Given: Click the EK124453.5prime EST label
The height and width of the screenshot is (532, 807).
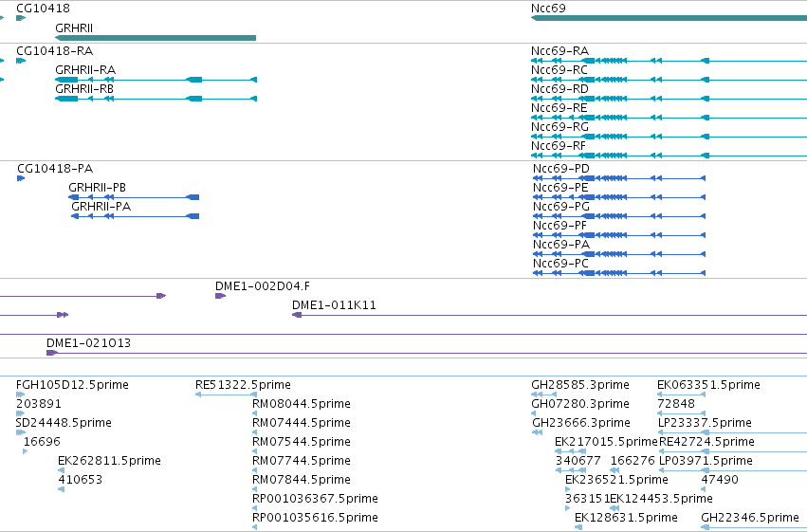Looking at the screenshot, I should click(x=661, y=499).
